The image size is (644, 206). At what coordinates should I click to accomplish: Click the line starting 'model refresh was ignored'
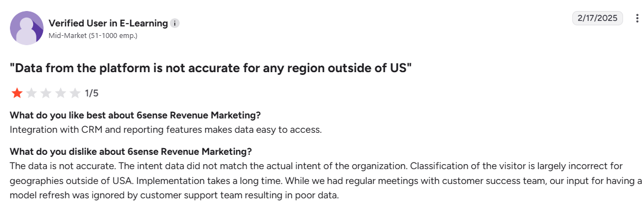(x=175, y=196)
